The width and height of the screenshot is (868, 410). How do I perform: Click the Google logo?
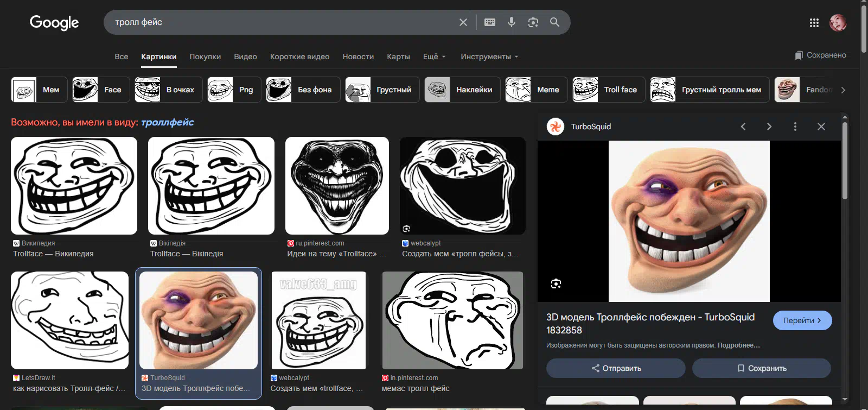(x=54, y=22)
